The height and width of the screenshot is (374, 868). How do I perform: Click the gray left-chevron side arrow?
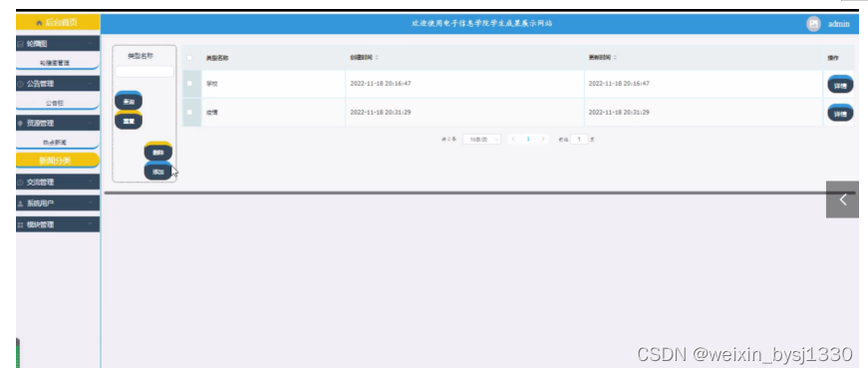842,199
